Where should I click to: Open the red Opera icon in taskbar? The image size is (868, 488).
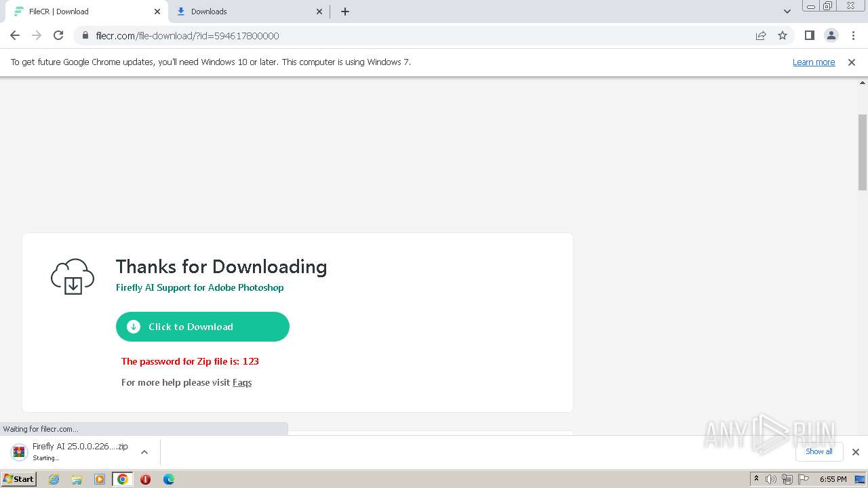tap(145, 479)
